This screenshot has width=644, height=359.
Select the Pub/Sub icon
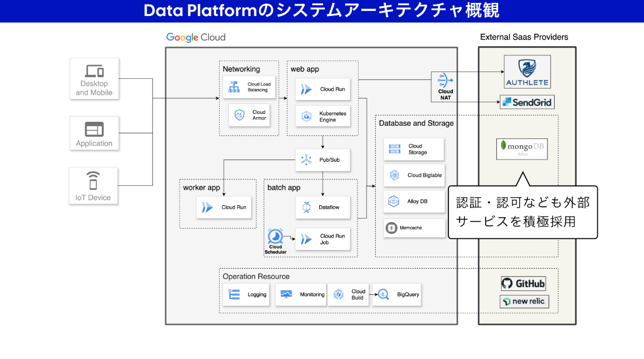click(306, 160)
